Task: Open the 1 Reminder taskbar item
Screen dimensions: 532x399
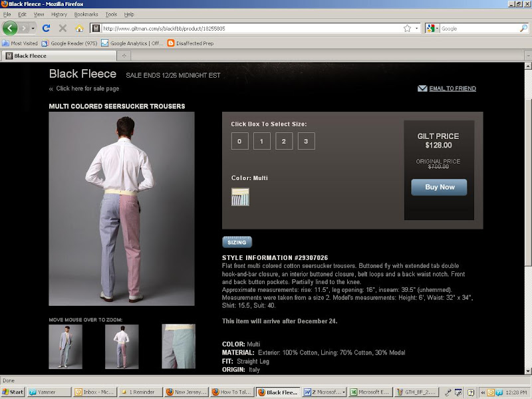Action: [140, 392]
